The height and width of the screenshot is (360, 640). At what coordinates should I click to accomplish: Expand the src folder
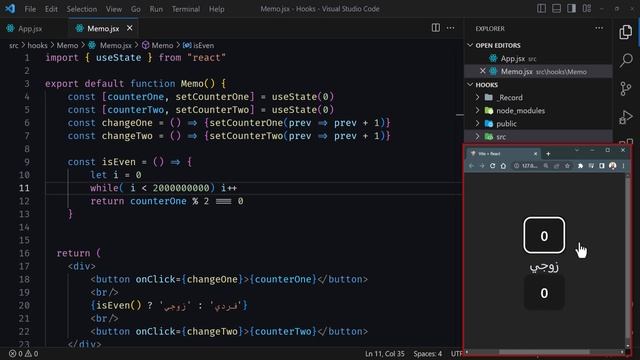477,137
